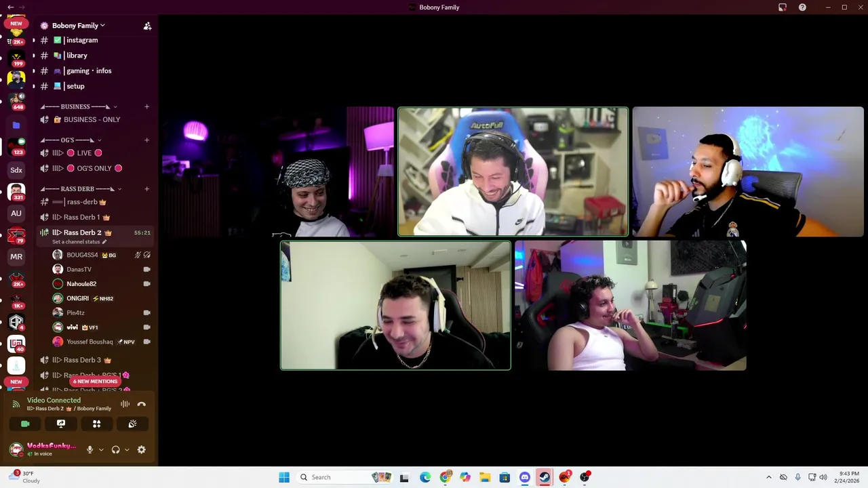Select the Rass Derb 2 voice channel

pos(95,232)
